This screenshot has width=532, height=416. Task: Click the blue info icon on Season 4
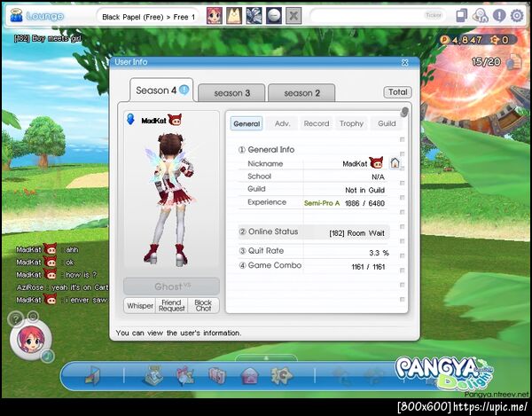(184, 90)
